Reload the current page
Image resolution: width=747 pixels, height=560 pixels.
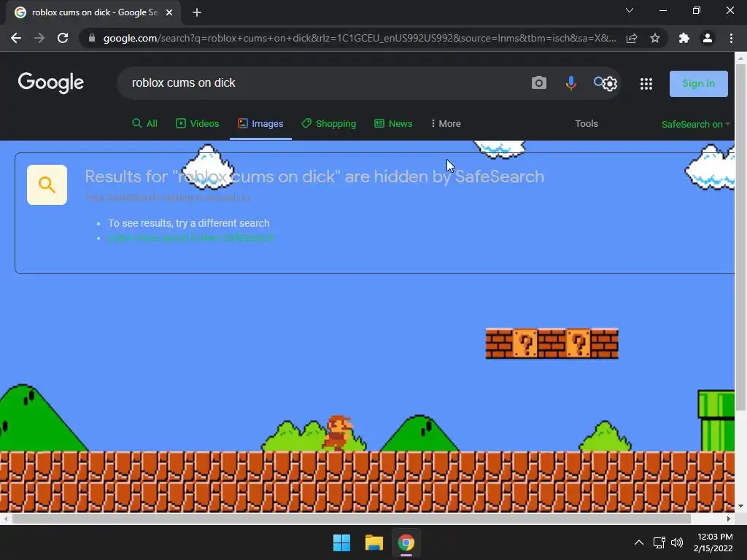click(63, 38)
